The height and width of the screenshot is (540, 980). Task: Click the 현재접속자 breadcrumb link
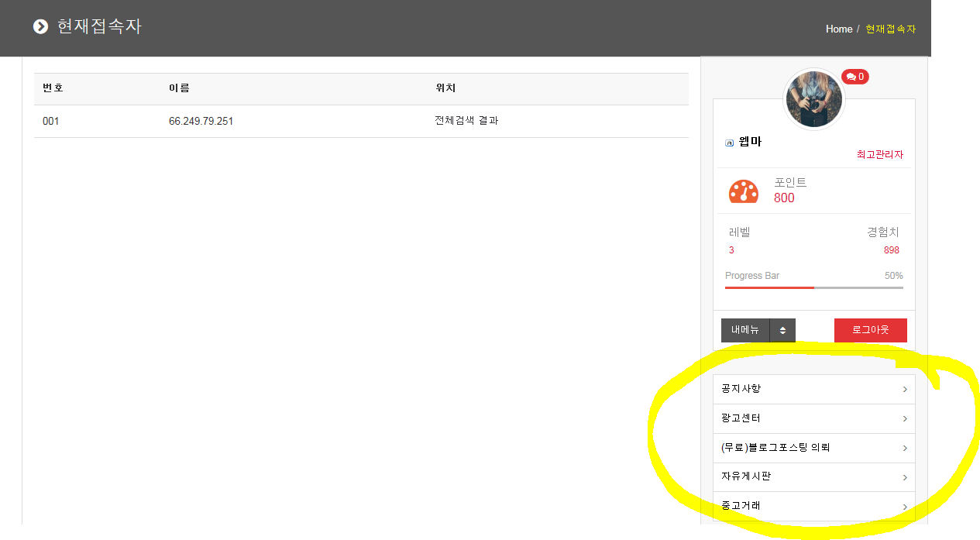click(x=890, y=29)
